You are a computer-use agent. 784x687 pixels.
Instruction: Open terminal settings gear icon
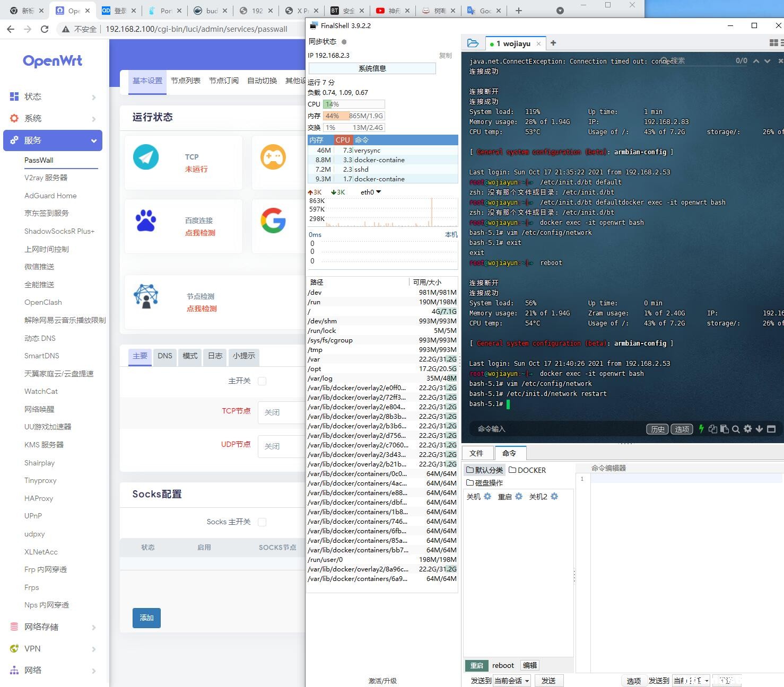point(747,429)
